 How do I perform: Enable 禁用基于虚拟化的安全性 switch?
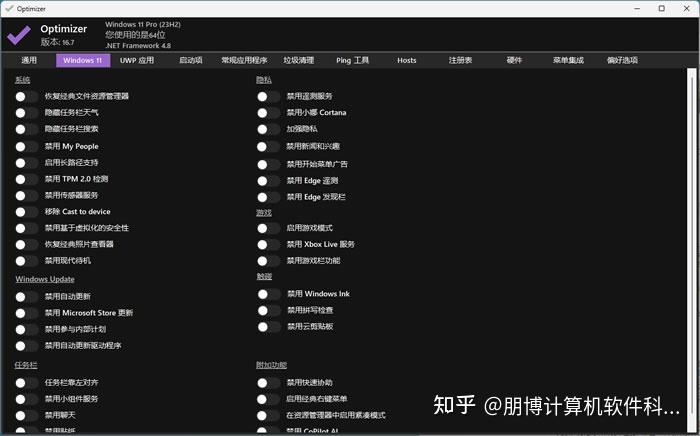point(26,228)
